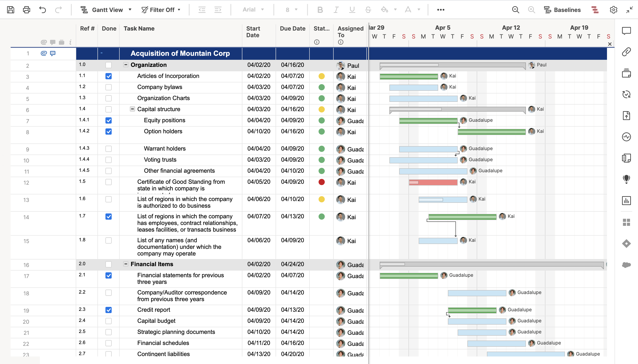Image resolution: width=638 pixels, height=364 pixels.
Task: Click red status dot for Certificate task
Action: click(x=321, y=182)
